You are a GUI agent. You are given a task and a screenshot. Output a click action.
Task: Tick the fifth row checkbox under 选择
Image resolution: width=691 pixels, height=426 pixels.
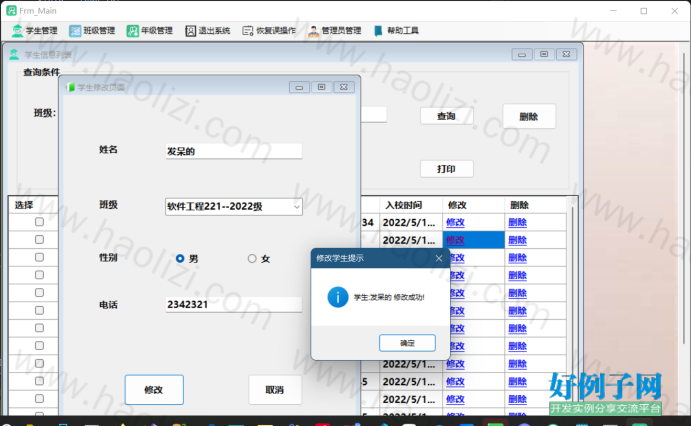point(39,293)
